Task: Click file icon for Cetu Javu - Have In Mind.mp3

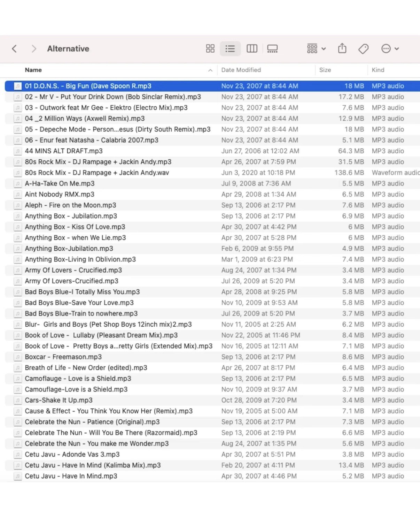Action: point(17,476)
